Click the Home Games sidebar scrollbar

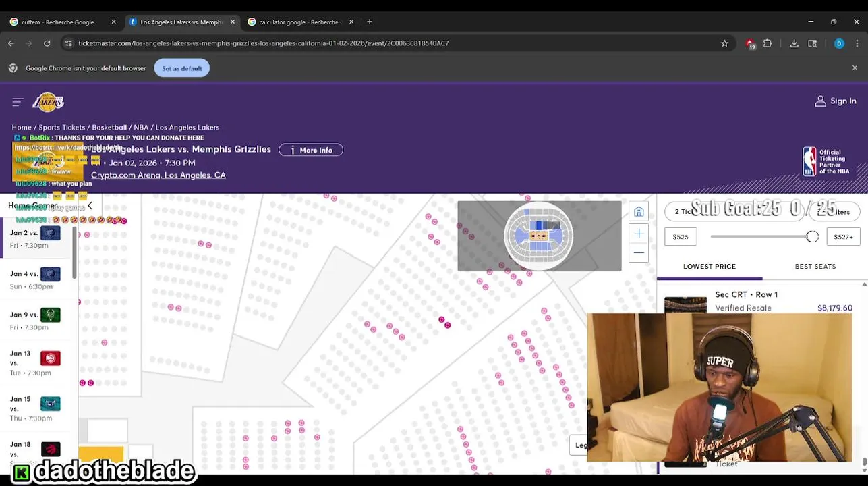pos(74,253)
